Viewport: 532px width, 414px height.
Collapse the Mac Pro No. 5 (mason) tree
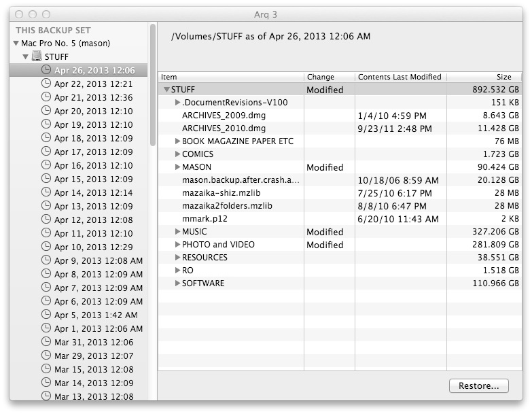pyautogui.click(x=16, y=44)
